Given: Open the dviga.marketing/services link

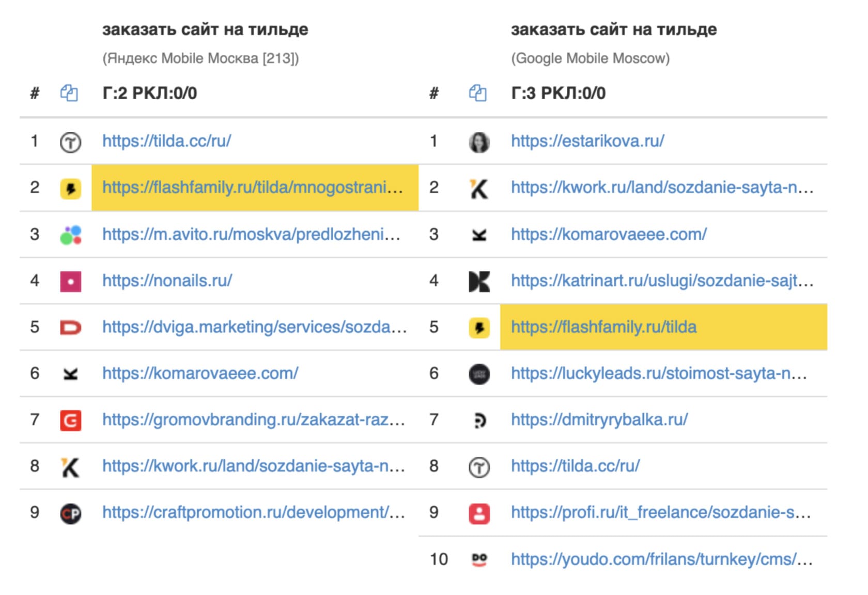Looking at the screenshot, I should point(254,327).
